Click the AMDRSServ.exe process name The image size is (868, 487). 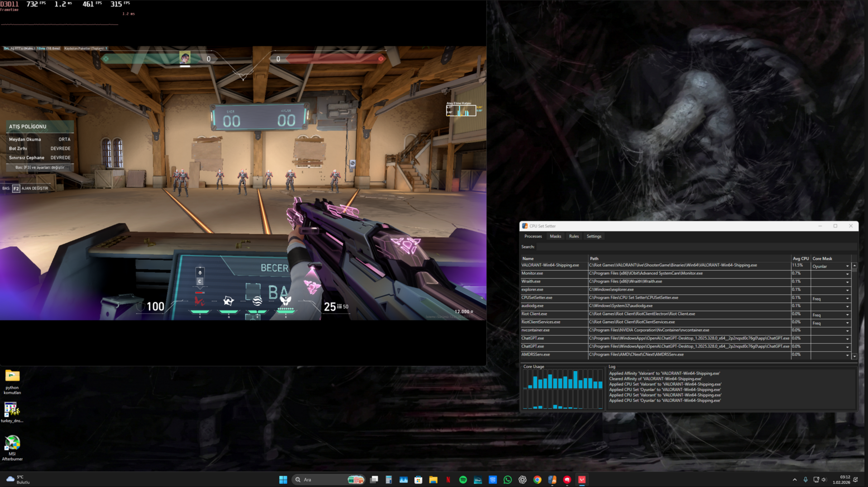535,355
